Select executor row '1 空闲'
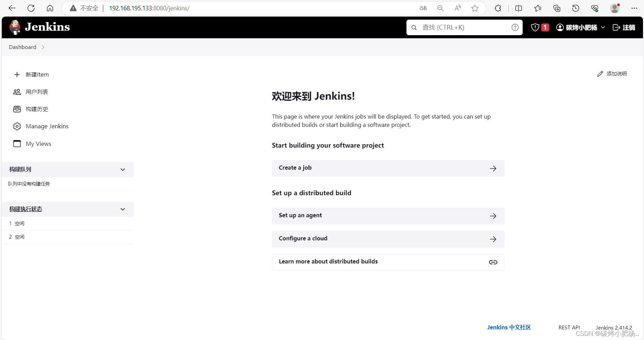This screenshot has height=340, width=644. click(68, 223)
